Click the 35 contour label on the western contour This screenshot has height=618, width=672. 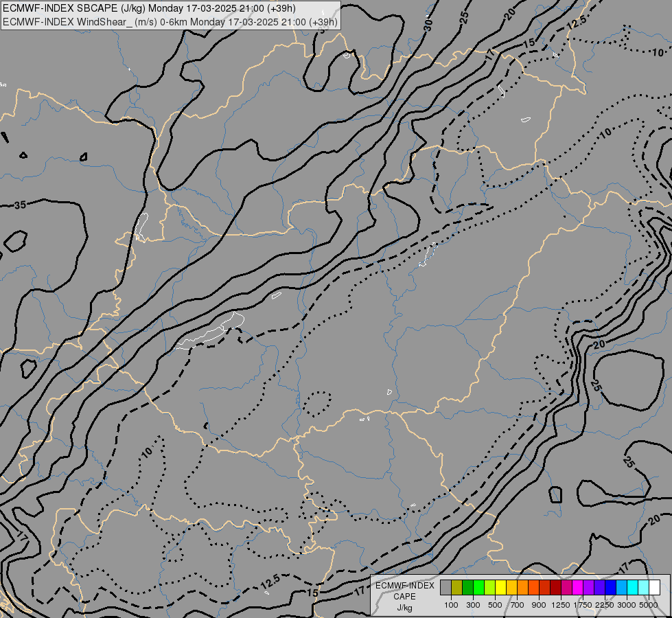click(x=20, y=205)
